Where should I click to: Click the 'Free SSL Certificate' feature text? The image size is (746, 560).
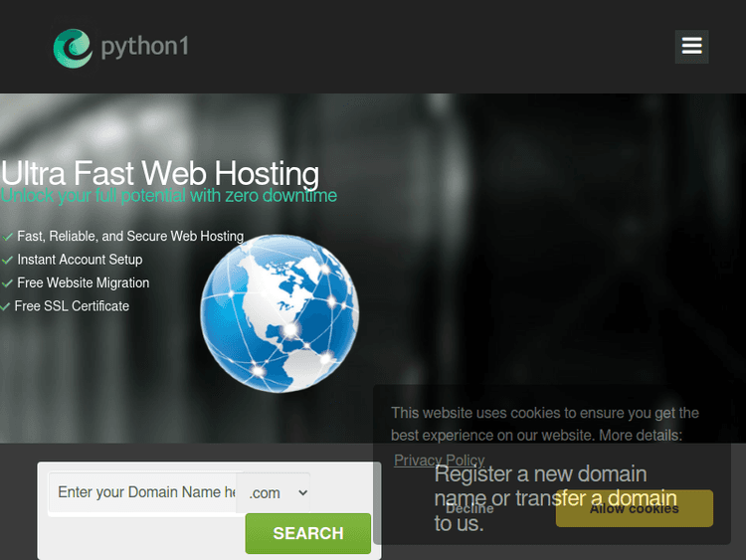pos(72,306)
